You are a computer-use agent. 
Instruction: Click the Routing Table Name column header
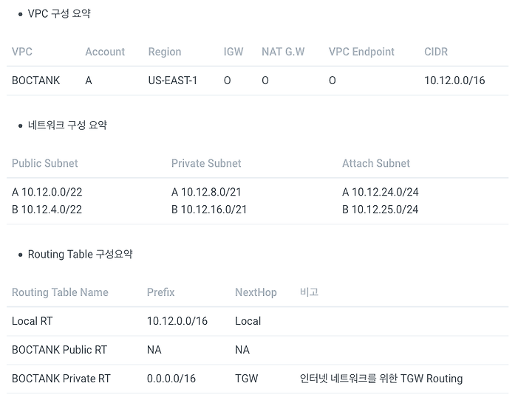click(x=60, y=292)
